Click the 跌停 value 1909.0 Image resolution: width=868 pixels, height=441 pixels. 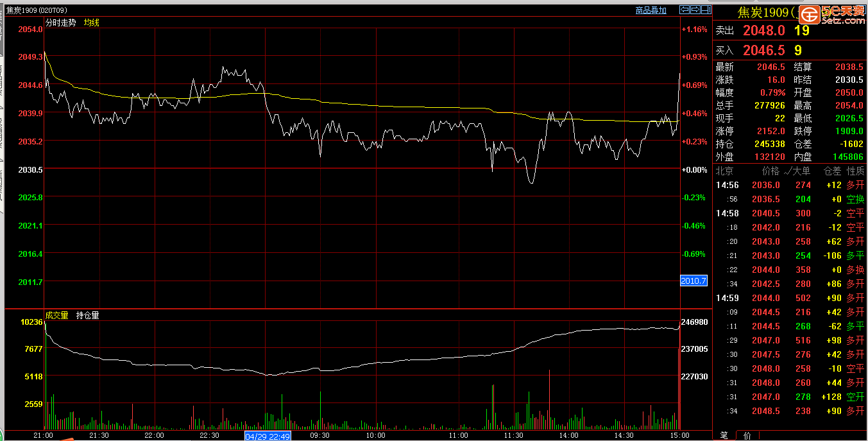849,131
